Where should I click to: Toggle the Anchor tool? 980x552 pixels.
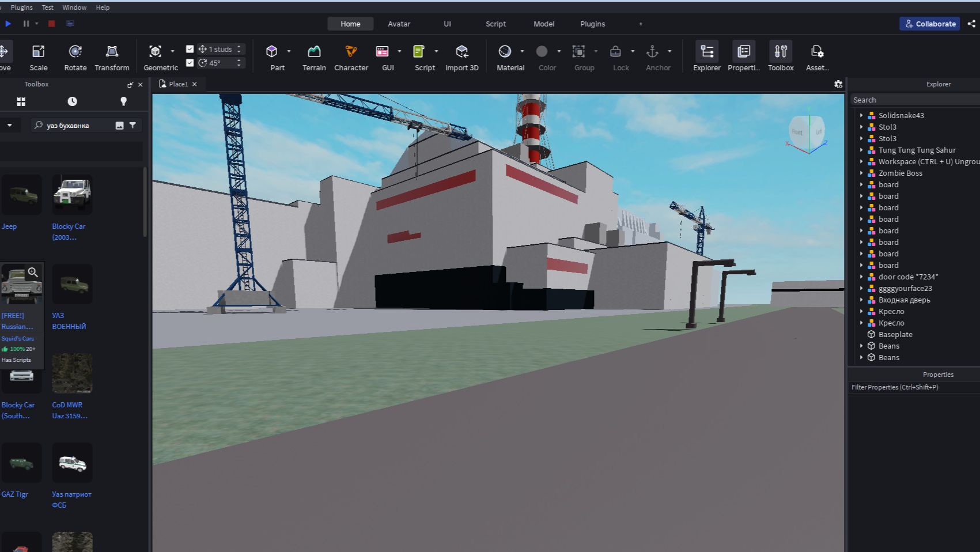[652, 52]
